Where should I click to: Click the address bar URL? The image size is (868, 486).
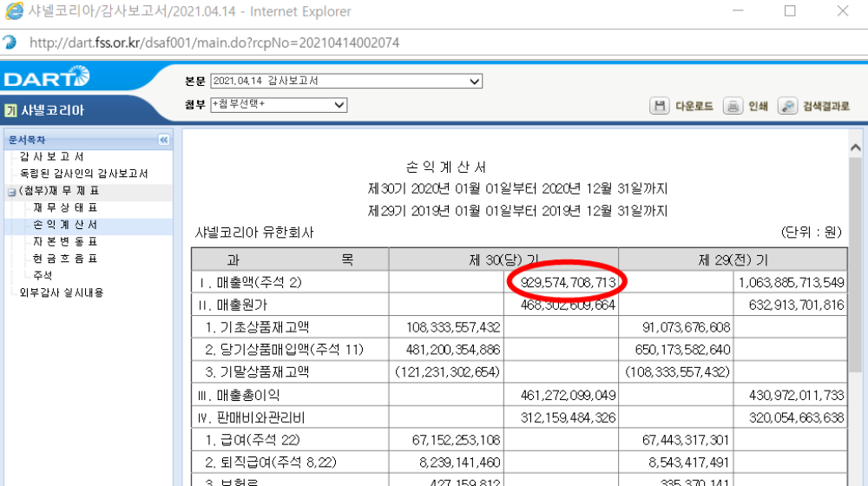coord(214,43)
